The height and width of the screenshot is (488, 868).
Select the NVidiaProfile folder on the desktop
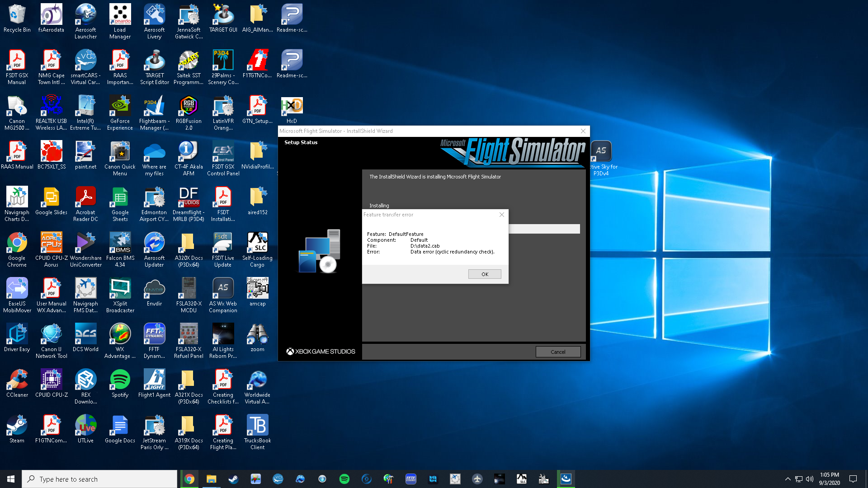pos(258,155)
